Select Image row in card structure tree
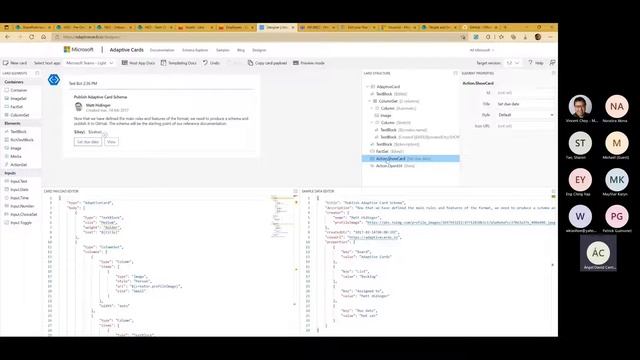Viewport: 640px width, 360px height. click(411, 116)
